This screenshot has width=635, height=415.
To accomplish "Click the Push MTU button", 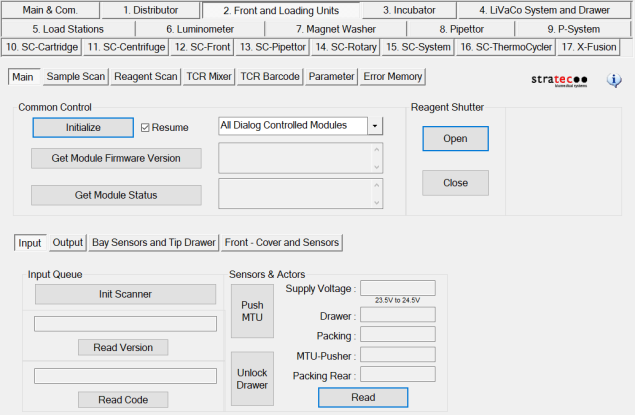I will click(x=251, y=310).
